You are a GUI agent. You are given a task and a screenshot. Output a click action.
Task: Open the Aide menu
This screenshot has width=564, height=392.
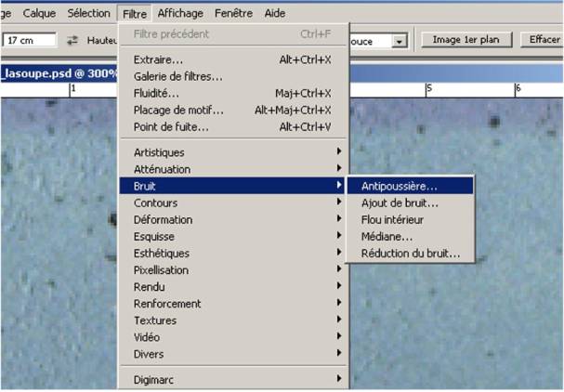click(x=275, y=13)
